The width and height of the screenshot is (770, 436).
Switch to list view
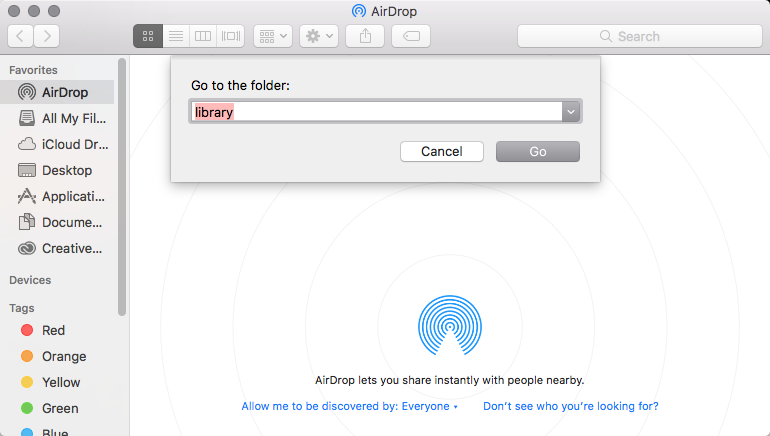(176, 36)
